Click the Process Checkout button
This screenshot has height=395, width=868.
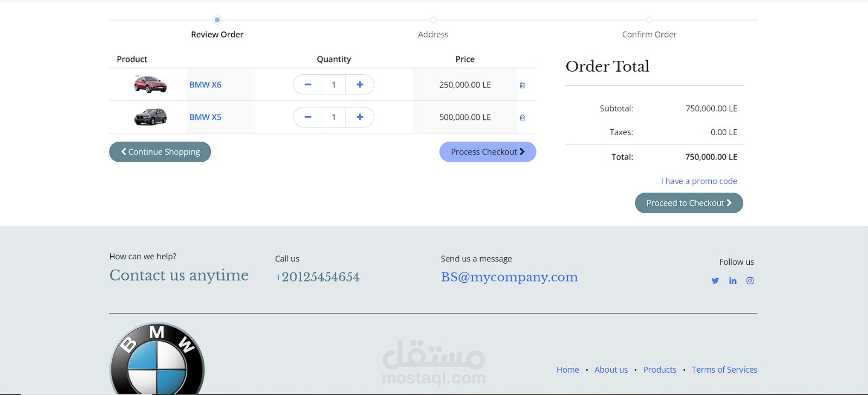(x=488, y=152)
